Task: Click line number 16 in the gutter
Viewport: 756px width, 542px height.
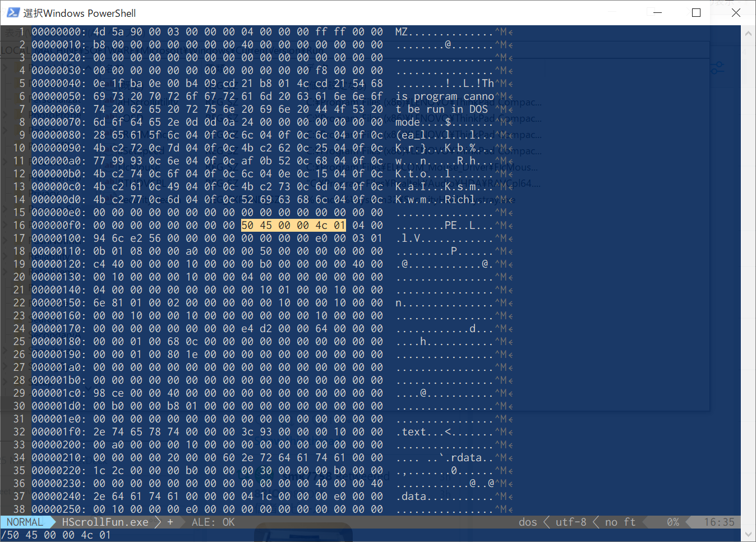Action: click(x=19, y=226)
